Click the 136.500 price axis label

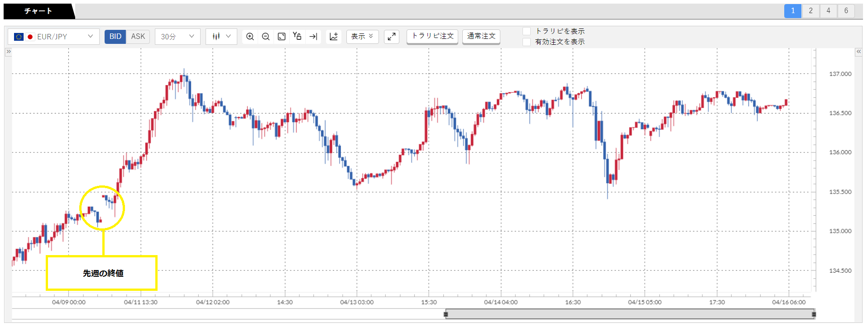840,113
